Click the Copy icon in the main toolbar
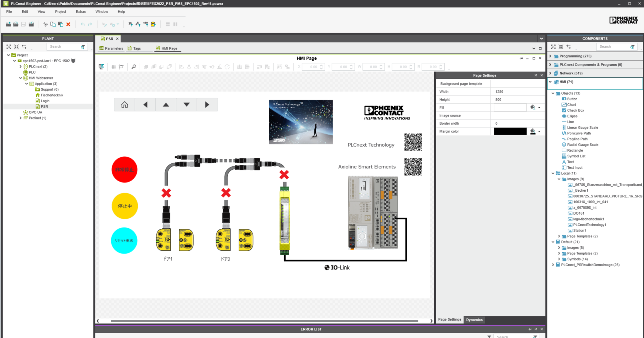The width and height of the screenshot is (644, 338). pyautogui.click(x=53, y=24)
